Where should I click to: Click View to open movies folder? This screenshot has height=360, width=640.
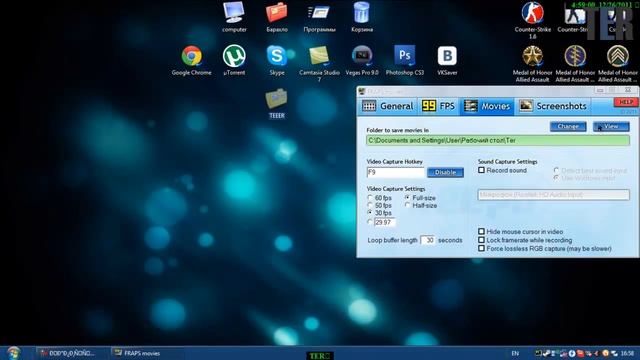point(611,127)
